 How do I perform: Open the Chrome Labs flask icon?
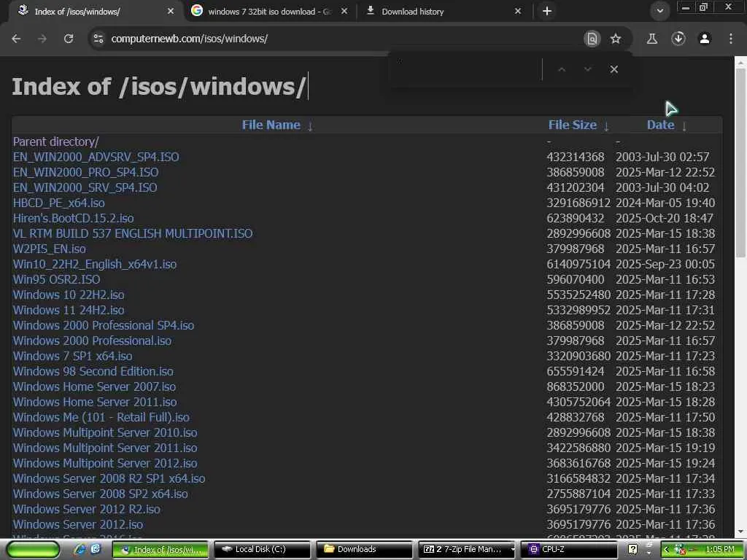tap(652, 39)
